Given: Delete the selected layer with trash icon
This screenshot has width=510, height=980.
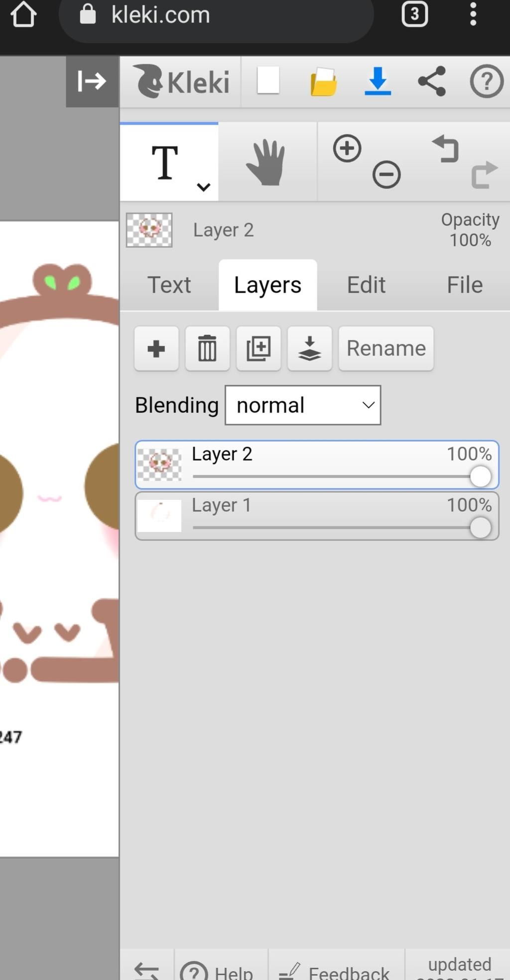Looking at the screenshot, I should click(x=207, y=348).
